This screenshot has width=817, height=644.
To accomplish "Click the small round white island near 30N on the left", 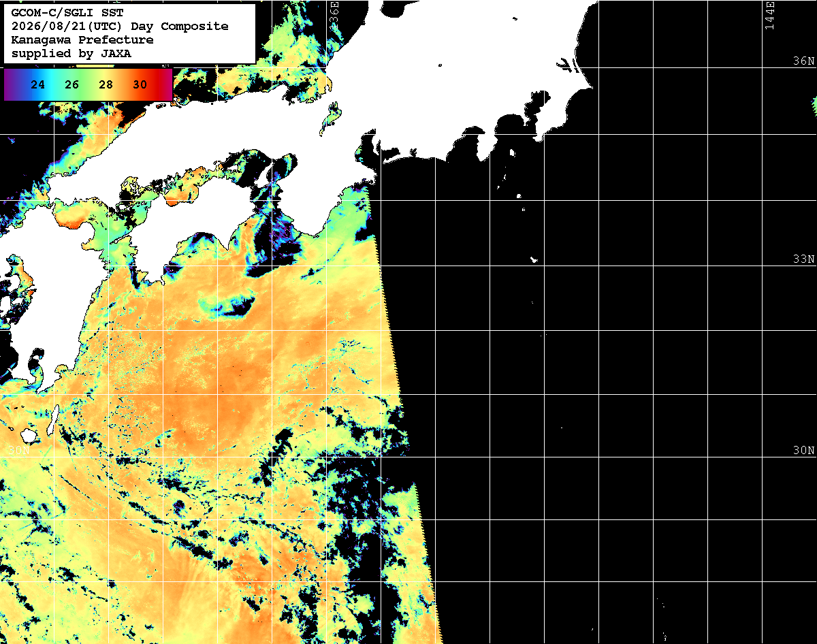I will click(29, 435).
